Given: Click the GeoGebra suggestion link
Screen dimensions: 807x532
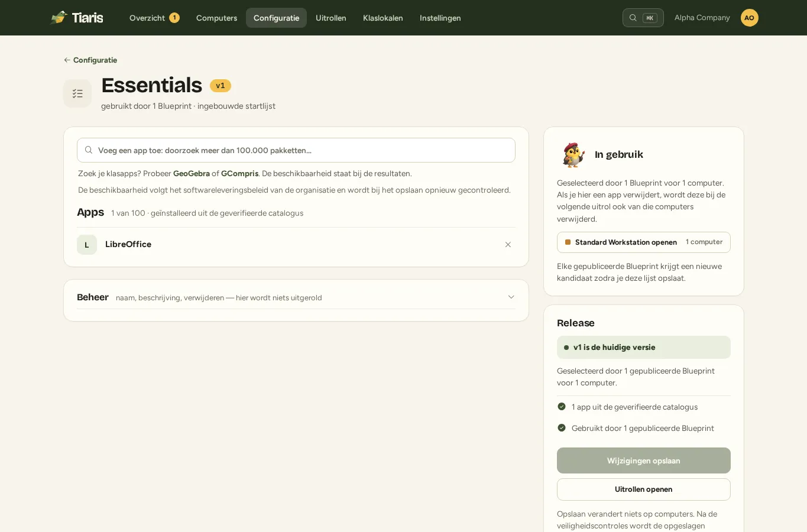Looking at the screenshot, I should coord(192,174).
